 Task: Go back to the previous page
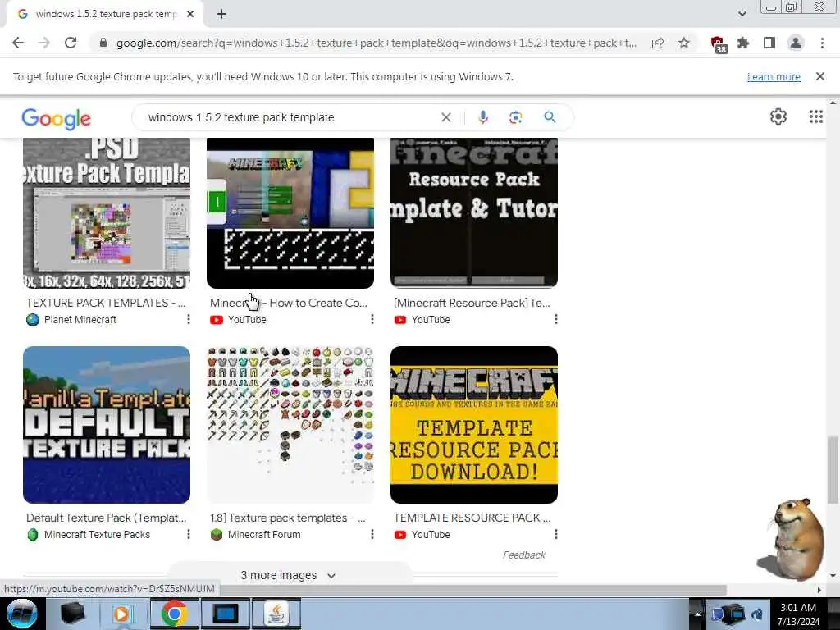coord(18,43)
